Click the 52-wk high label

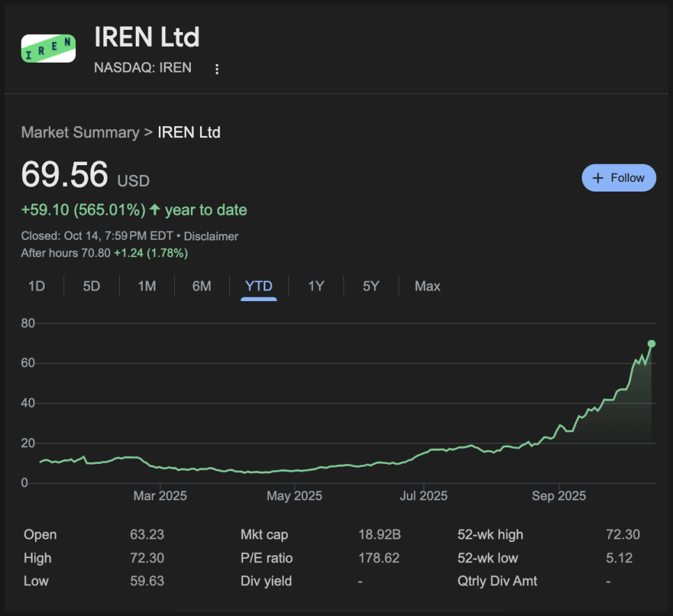490,535
